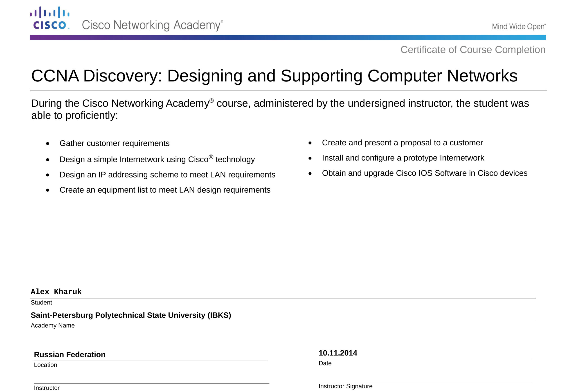The width and height of the screenshot is (576, 392).
Task: Click the 'Student' field label
Action: tap(41, 302)
